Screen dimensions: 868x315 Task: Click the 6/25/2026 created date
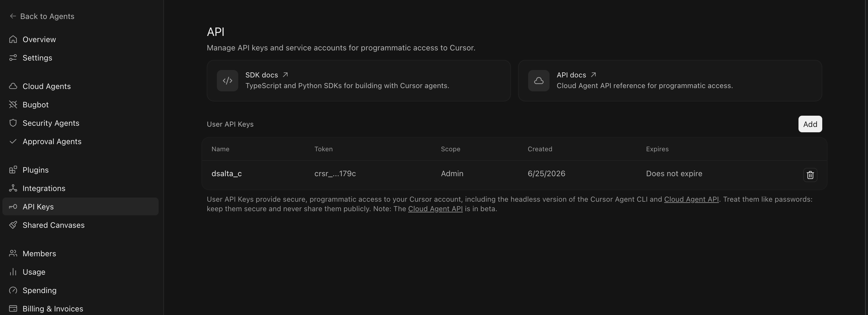(546, 174)
